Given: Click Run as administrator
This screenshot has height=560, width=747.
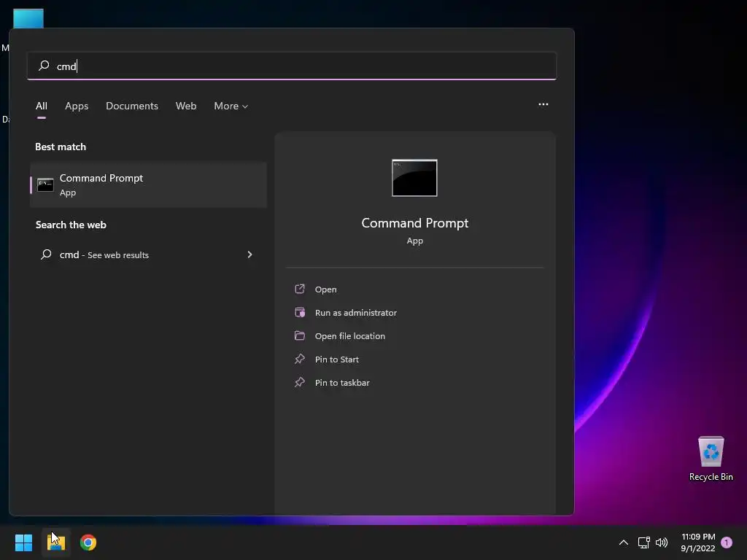Looking at the screenshot, I should 355,312.
